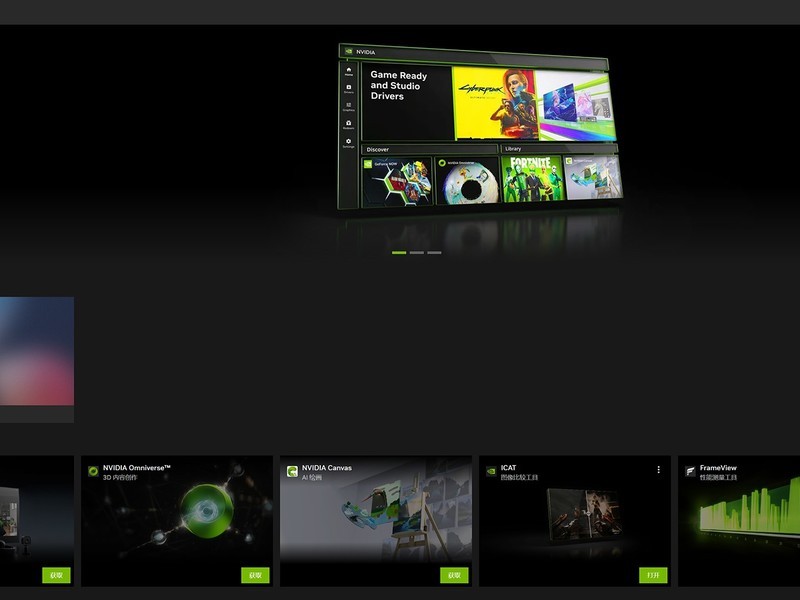
Task: Open the ICAT card three-dot menu
Action: pos(659,469)
